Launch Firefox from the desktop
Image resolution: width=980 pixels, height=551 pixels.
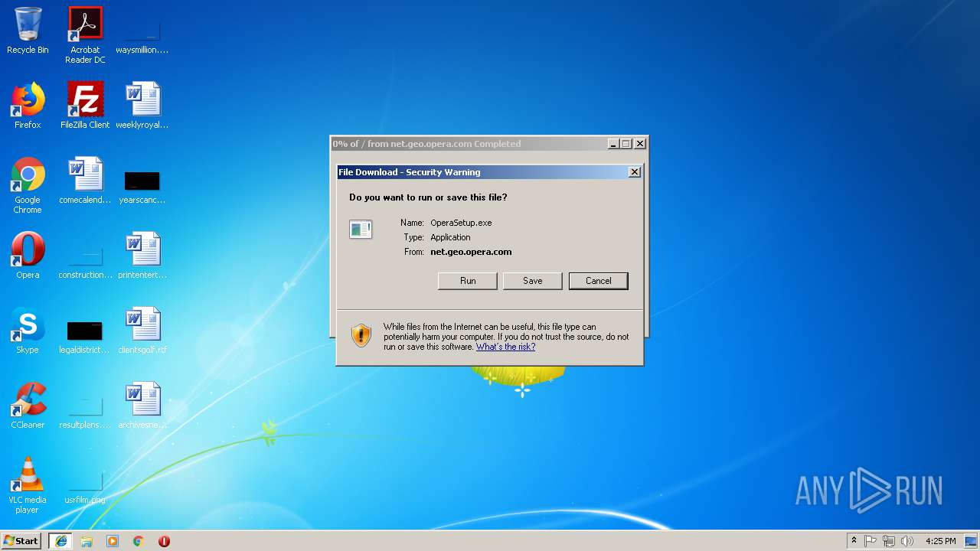[x=28, y=106]
